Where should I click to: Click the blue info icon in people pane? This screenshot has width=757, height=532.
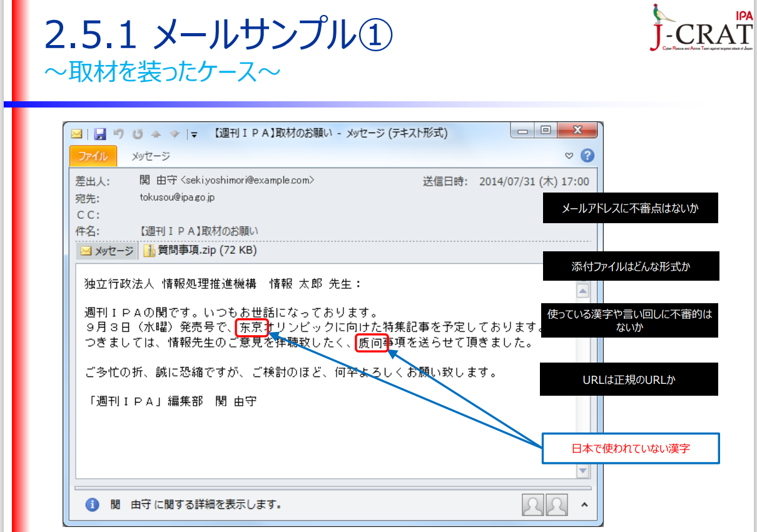pos(92,504)
